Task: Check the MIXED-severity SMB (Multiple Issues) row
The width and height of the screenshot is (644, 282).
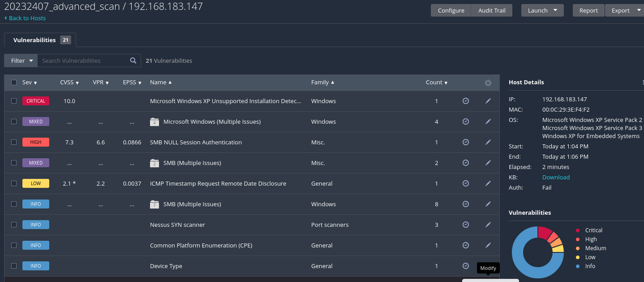Action: click(14, 163)
